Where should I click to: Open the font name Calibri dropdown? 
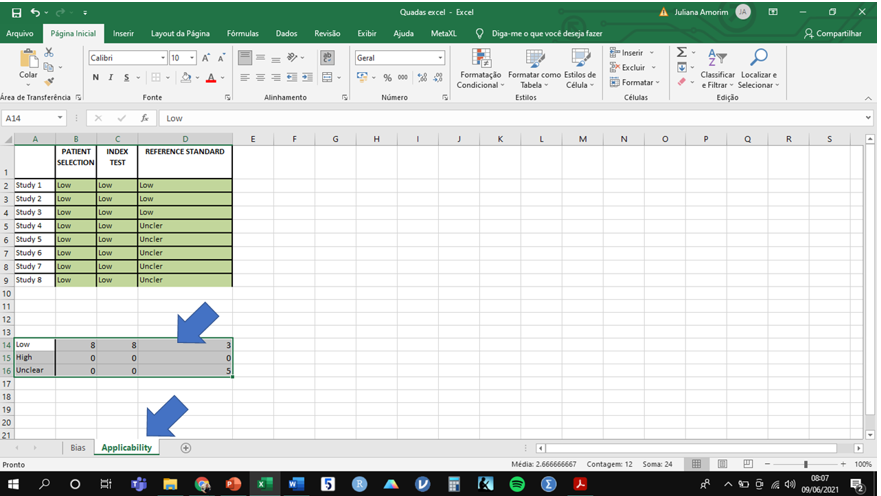pyautogui.click(x=161, y=58)
